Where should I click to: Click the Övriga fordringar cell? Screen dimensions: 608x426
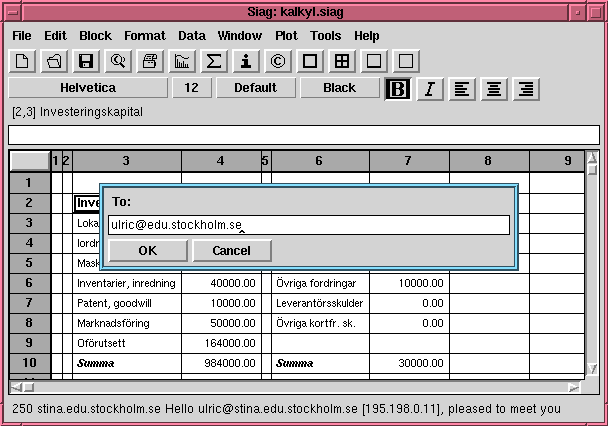320,283
